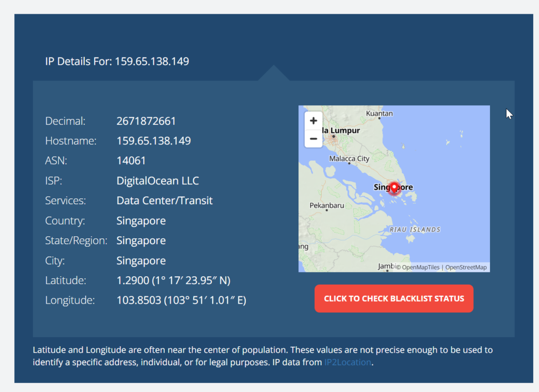The width and height of the screenshot is (539, 392).
Task: Click the ASN value 14061
Action: 131,161
